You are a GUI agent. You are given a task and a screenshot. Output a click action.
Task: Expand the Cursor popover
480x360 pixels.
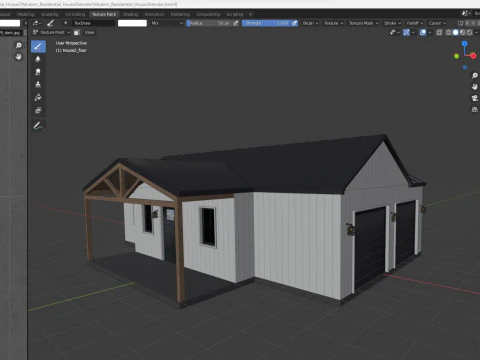pos(437,23)
